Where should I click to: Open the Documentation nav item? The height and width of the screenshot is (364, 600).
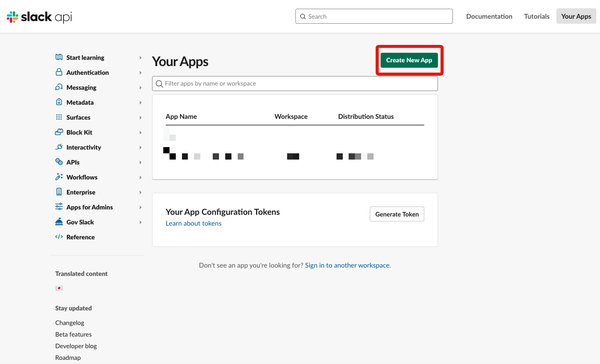click(x=489, y=16)
